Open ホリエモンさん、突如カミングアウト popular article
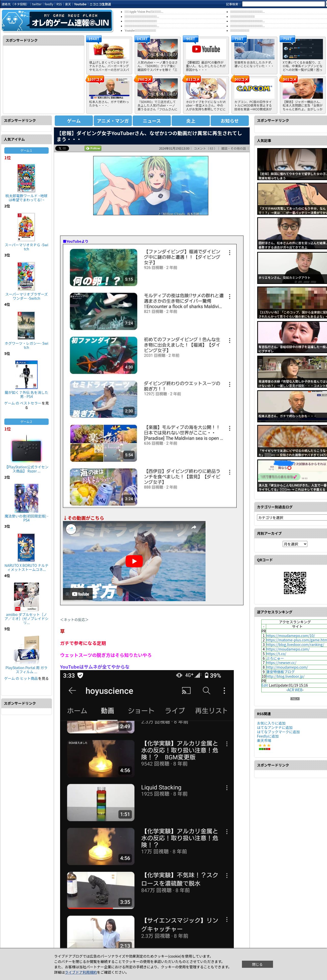327x980 pixels. (292, 268)
